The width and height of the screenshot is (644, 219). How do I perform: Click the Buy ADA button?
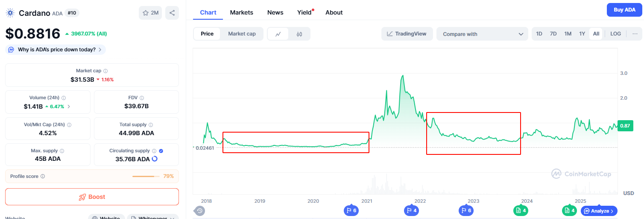coord(624,10)
